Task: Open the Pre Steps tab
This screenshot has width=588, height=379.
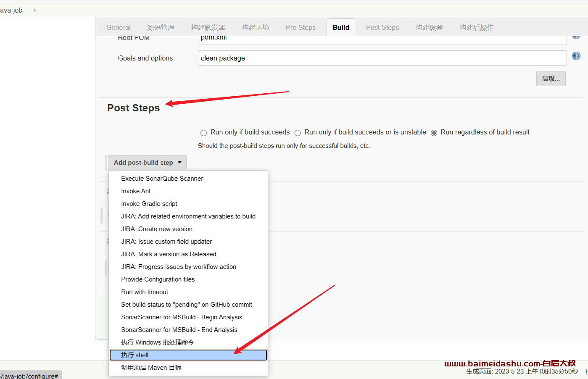Action: (x=301, y=27)
